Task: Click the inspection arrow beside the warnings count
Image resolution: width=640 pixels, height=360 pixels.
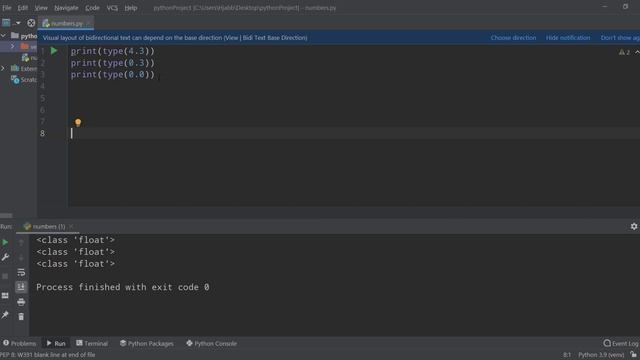Action: [637, 52]
